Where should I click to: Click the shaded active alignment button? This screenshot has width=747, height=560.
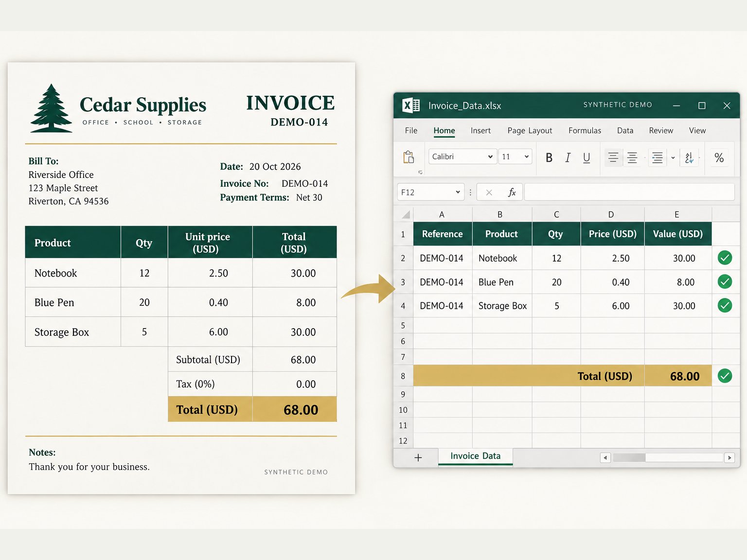point(613,157)
